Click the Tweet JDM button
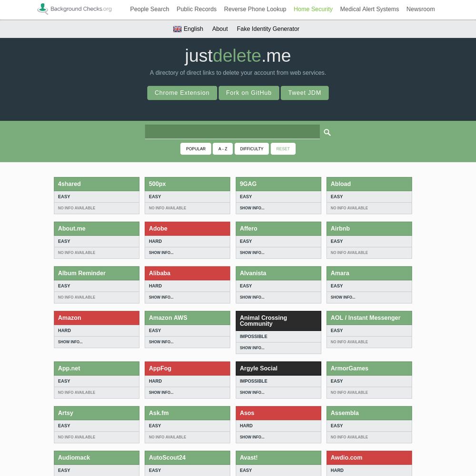The image size is (476, 476). [x=305, y=93]
